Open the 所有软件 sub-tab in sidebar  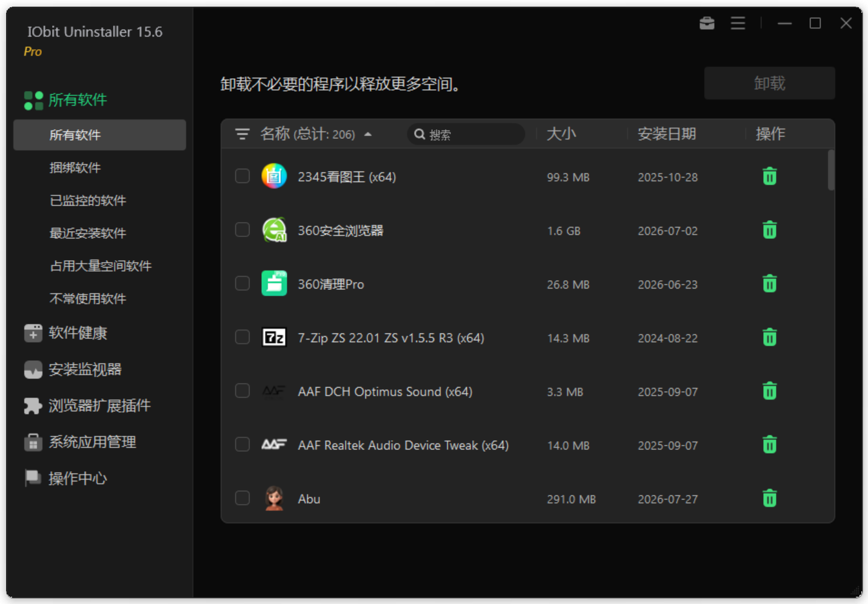pyautogui.click(x=99, y=135)
